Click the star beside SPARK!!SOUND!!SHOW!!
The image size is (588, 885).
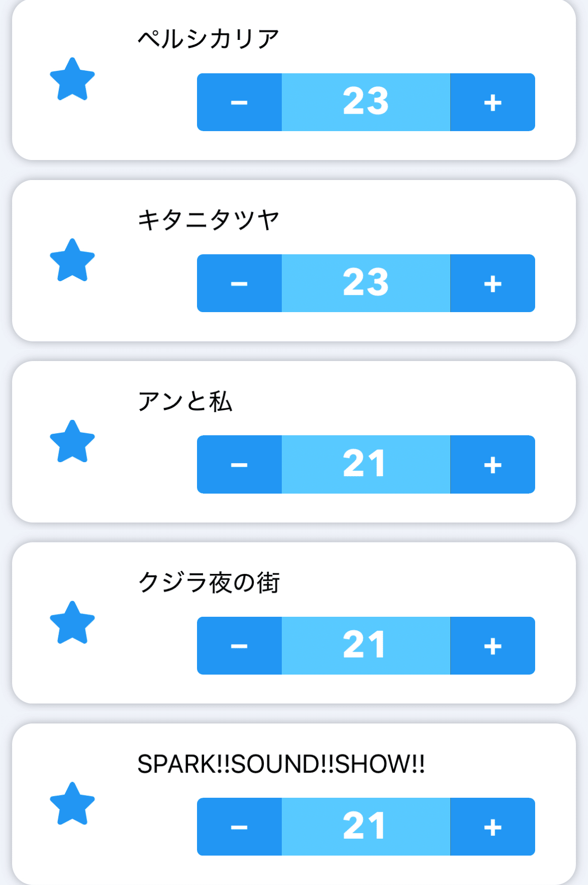click(x=72, y=804)
